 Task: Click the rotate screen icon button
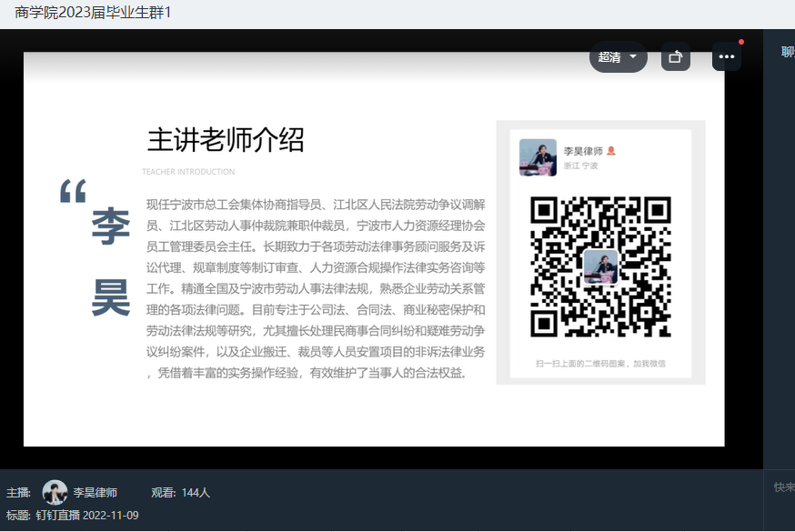click(x=675, y=57)
